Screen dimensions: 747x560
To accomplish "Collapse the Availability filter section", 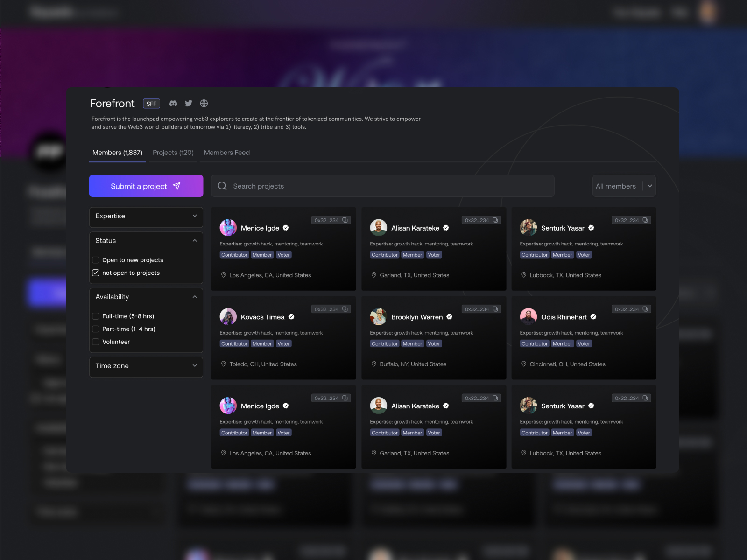I will point(195,297).
